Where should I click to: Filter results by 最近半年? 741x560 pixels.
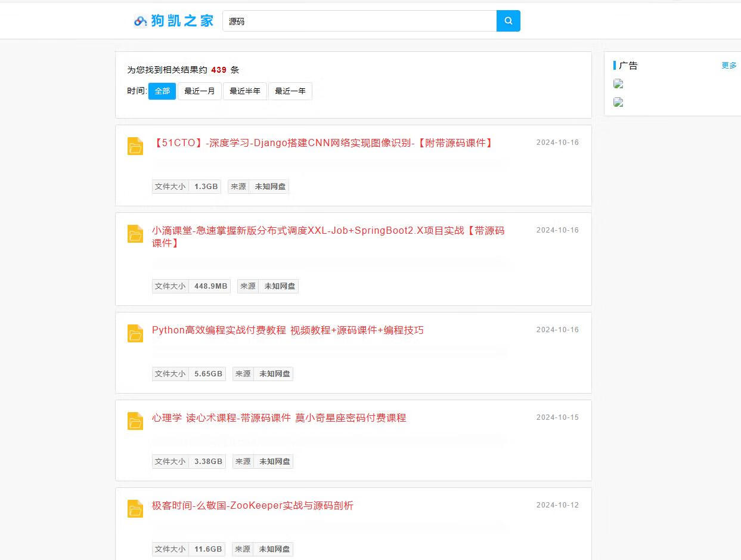click(245, 91)
